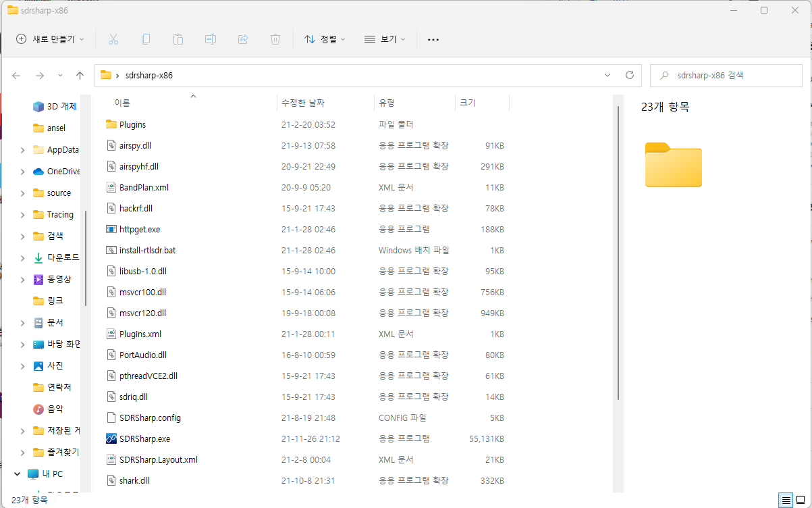The width and height of the screenshot is (812, 508).
Task: Click the Delete trash icon in toolbar
Action: click(x=275, y=39)
